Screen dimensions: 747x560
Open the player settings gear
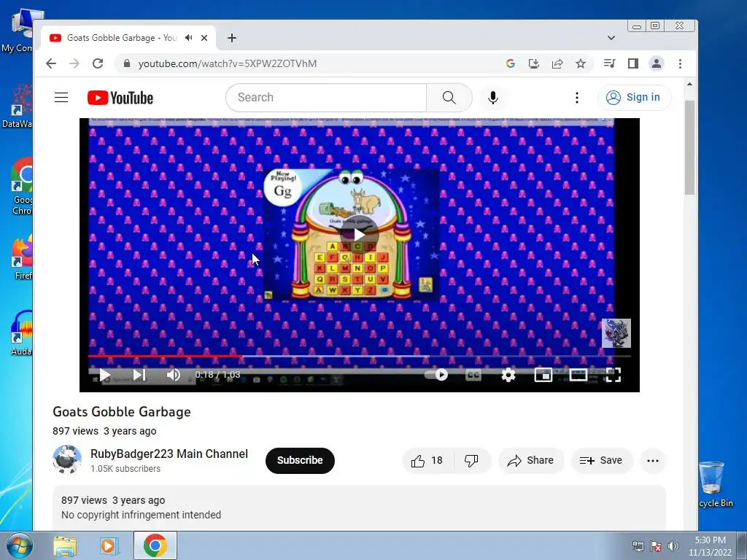click(x=508, y=376)
